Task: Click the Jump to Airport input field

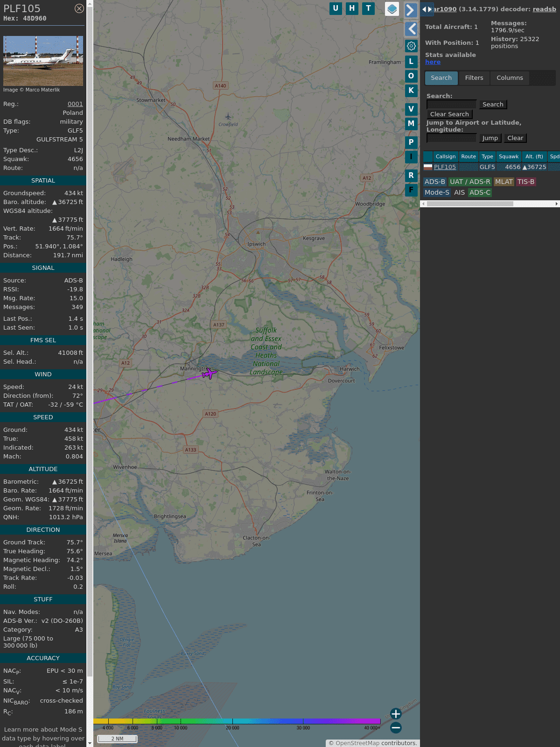Action: pyautogui.click(x=451, y=138)
